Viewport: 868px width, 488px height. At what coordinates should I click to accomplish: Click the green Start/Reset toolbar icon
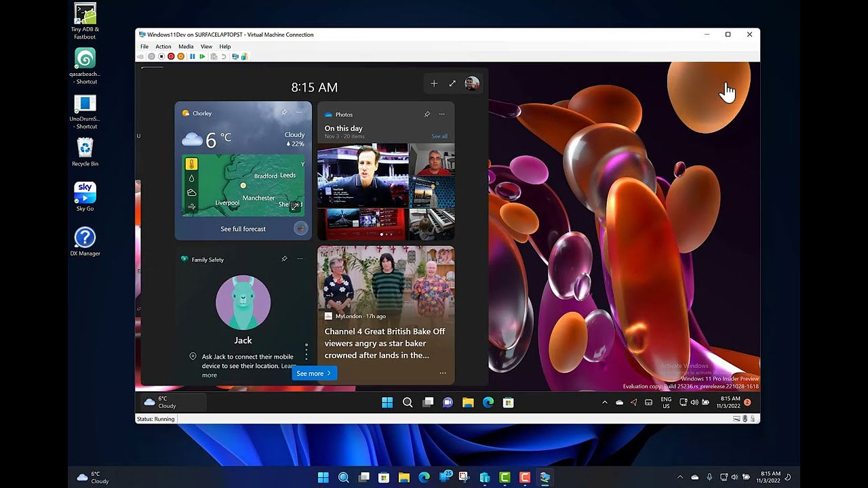[202, 56]
